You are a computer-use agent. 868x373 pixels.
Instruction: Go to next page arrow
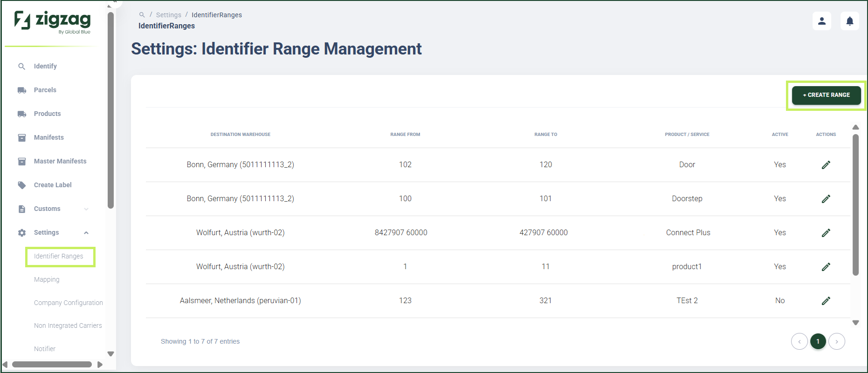837,341
